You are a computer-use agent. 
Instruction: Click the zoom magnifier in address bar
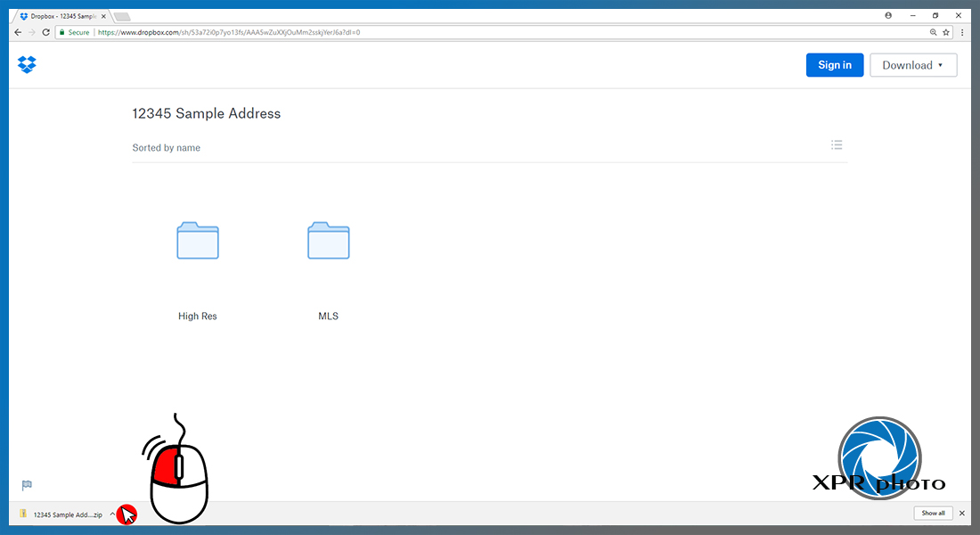coord(933,32)
